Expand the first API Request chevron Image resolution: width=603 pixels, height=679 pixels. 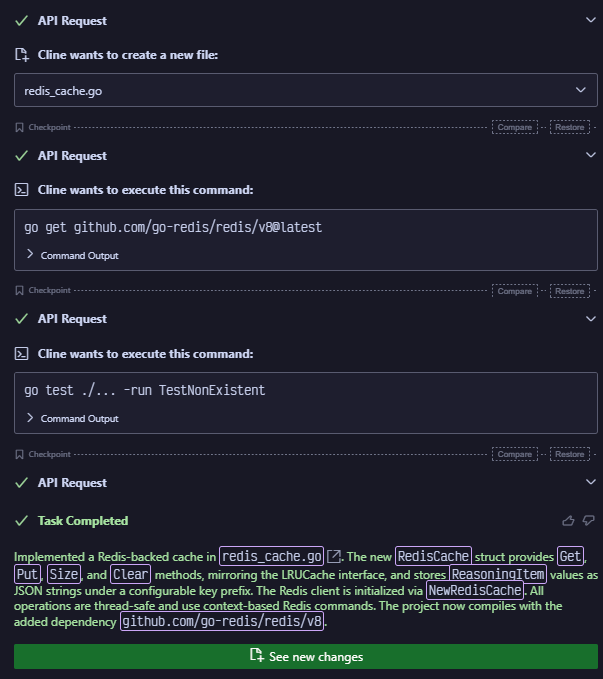point(590,20)
